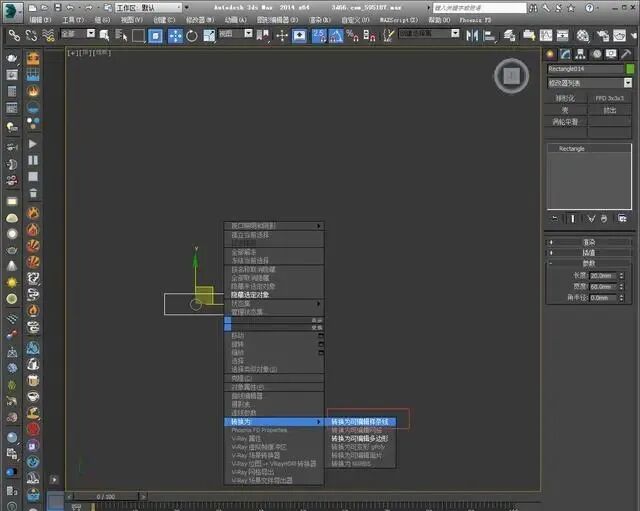Open Select by Name dialog
Screen dimensions: 640x511
[121, 36]
